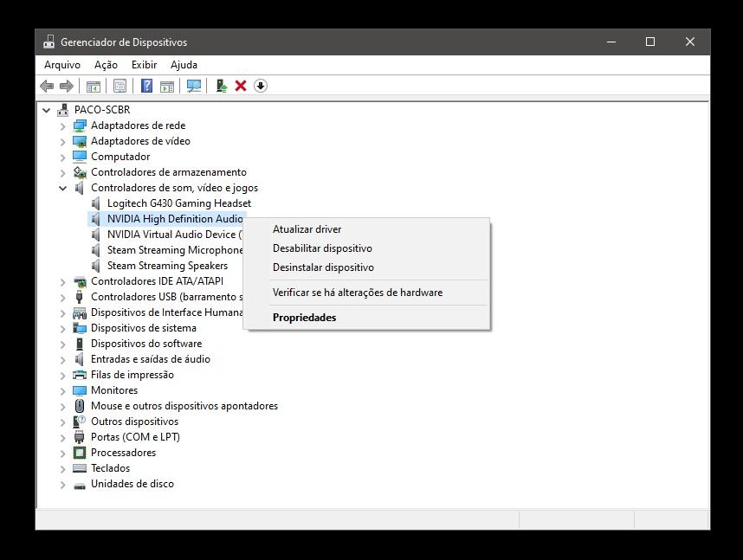Click the Logitech G430 speaker icon
The width and height of the screenshot is (743, 560).
(x=96, y=203)
